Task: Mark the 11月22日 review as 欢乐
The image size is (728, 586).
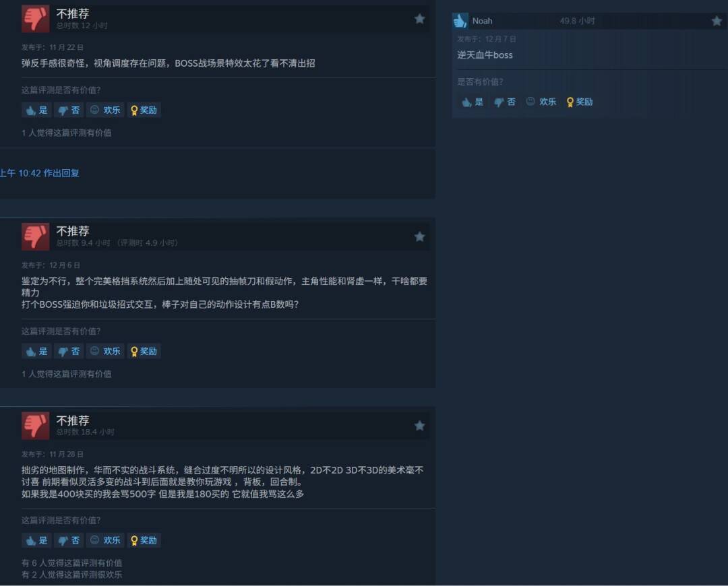Action: point(105,110)
